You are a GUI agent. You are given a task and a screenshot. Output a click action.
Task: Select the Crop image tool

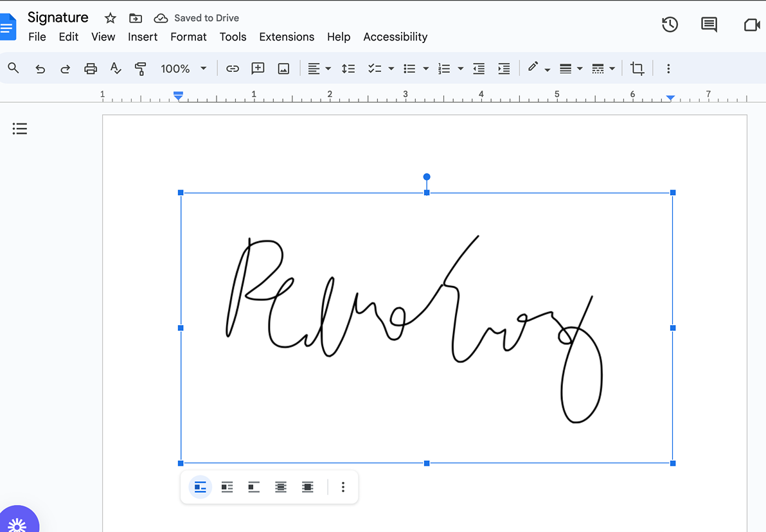(637, 69)
